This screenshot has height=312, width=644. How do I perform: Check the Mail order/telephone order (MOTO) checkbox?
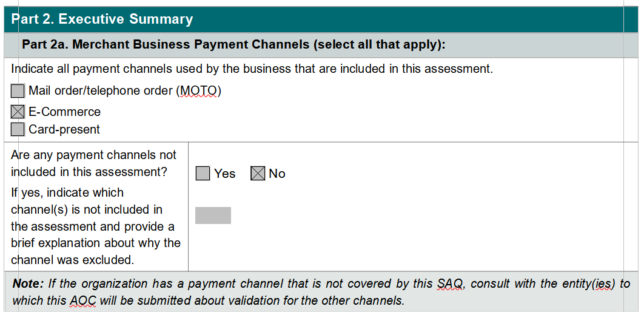click(x=18, y=91)
